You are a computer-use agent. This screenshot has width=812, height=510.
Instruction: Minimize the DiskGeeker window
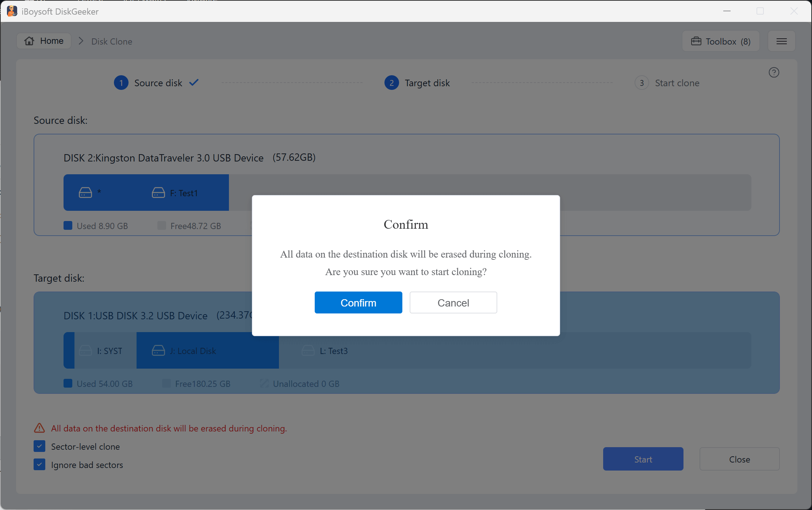727,11
